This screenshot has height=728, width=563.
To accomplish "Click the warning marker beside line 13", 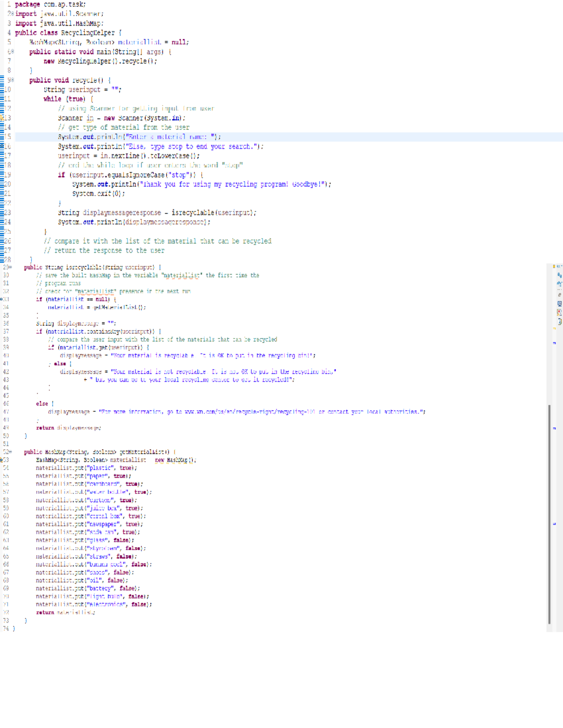I will click(x=2, y=118).
